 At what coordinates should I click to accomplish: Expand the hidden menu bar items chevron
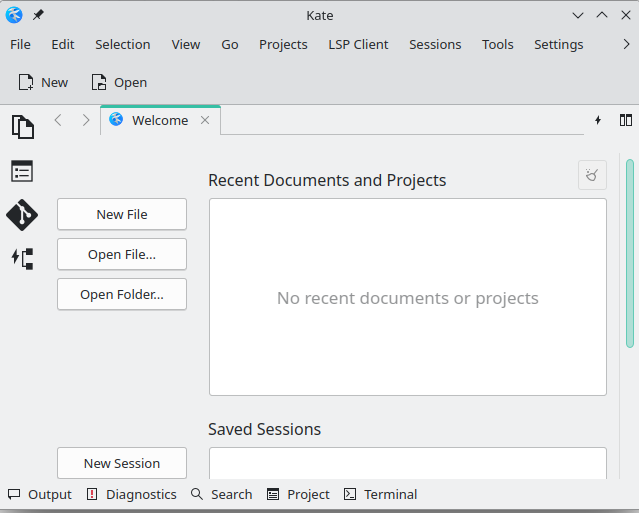pos(626,44)
